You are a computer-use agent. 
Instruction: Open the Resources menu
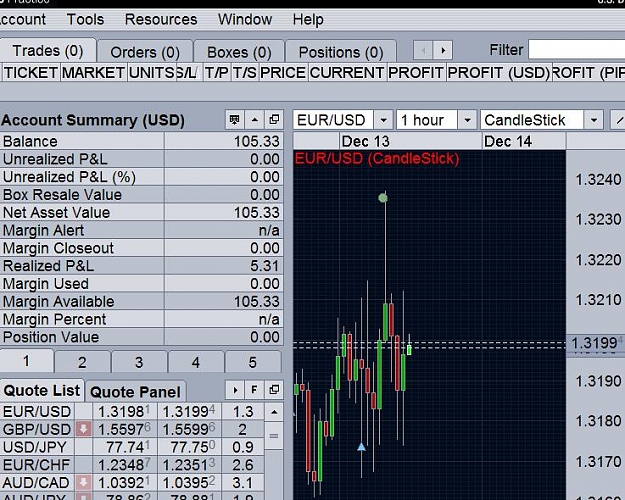click(x=161, y=20)
